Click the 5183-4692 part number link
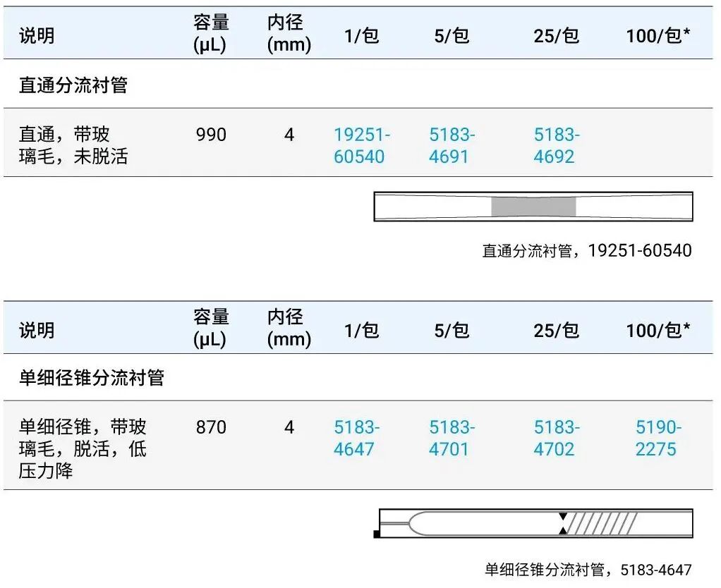Viewport: 721px width, 588px height. (556, 145)
